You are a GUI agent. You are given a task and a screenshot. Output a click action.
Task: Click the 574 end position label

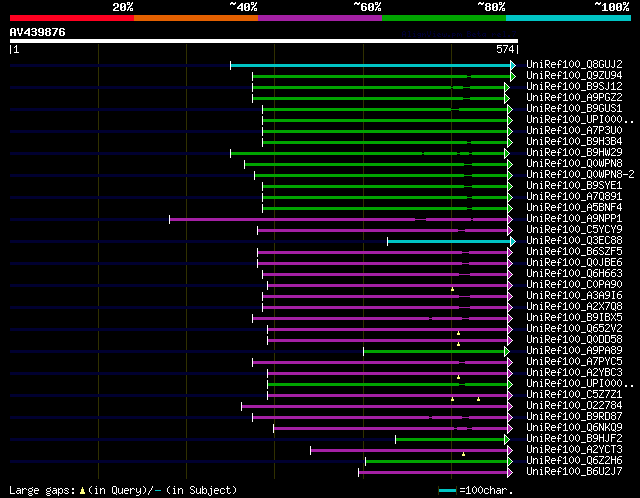(x=505, y=49)
